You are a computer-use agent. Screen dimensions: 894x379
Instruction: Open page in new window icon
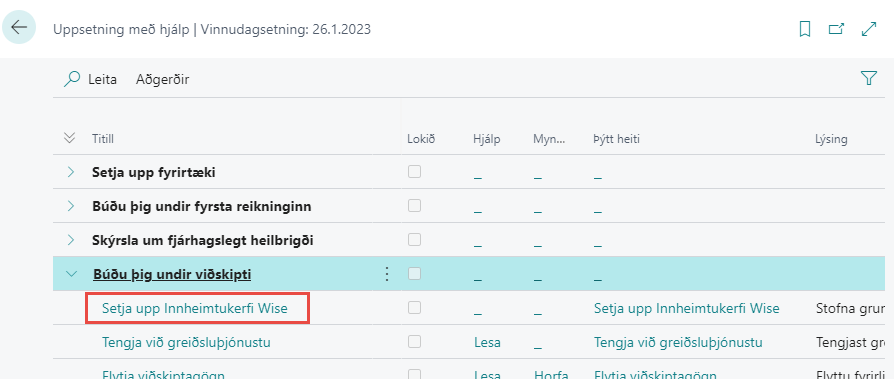click(x=836, y=29)
